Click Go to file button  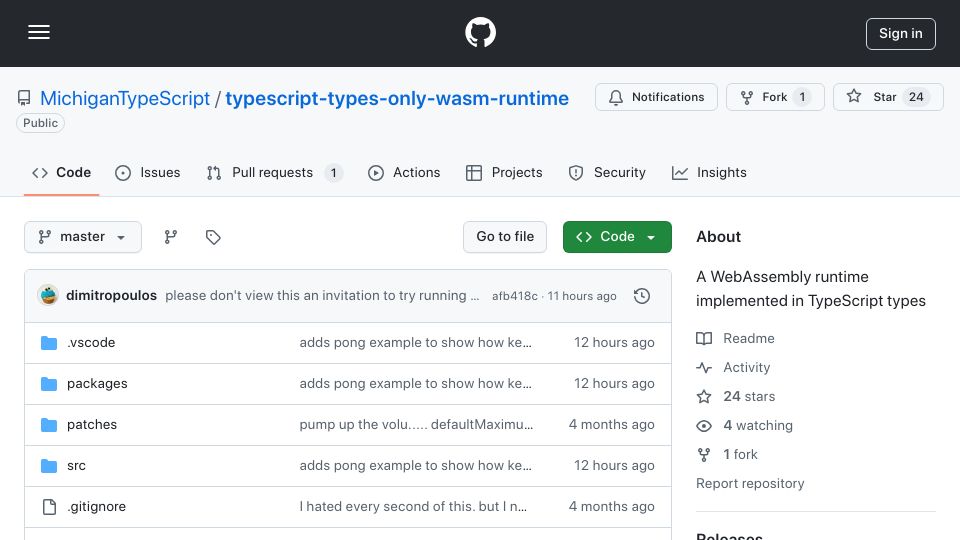(x=504, y=237)
